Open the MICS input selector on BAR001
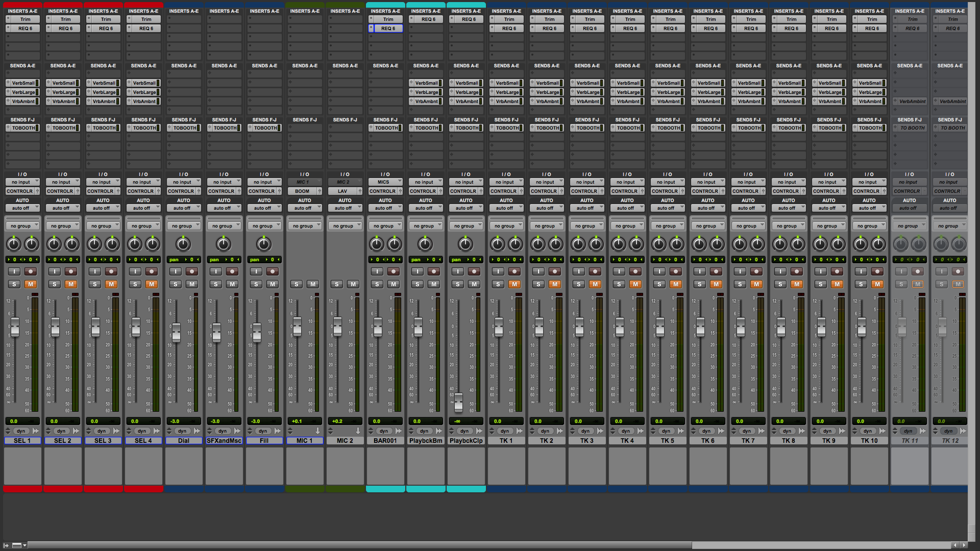 (385, 182)
